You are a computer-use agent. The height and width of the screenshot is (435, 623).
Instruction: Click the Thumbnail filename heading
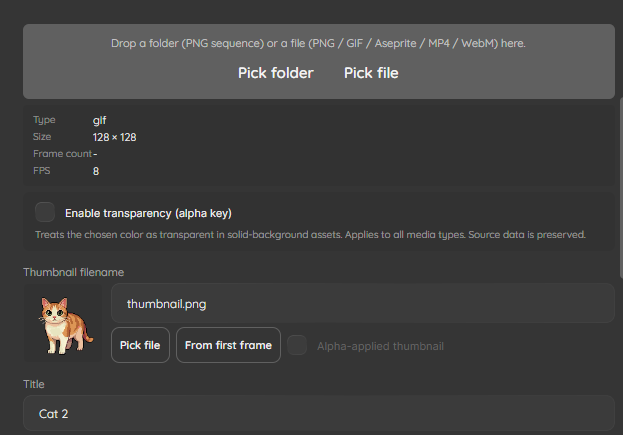tap(74, 272)
